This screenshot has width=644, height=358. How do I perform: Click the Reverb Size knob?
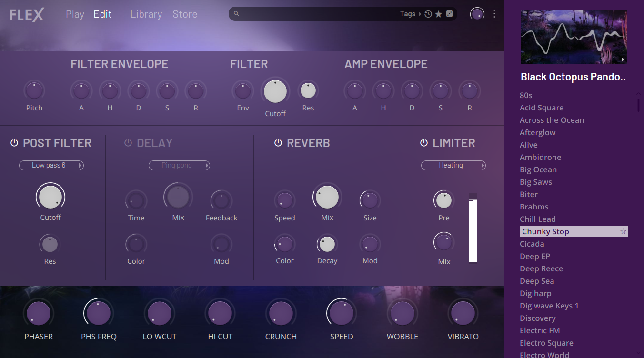(370, 200)
